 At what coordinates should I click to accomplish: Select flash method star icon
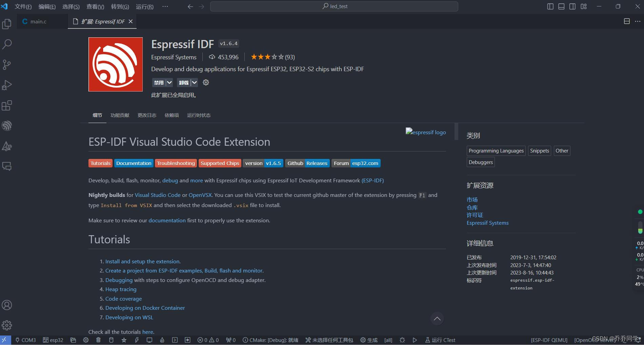[124, 340]
